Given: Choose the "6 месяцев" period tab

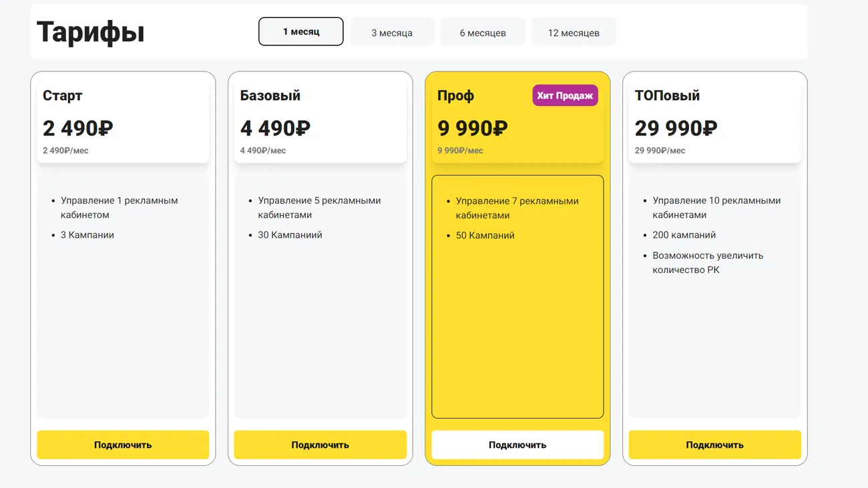Looking at the screenshot, I should [483, 32].
